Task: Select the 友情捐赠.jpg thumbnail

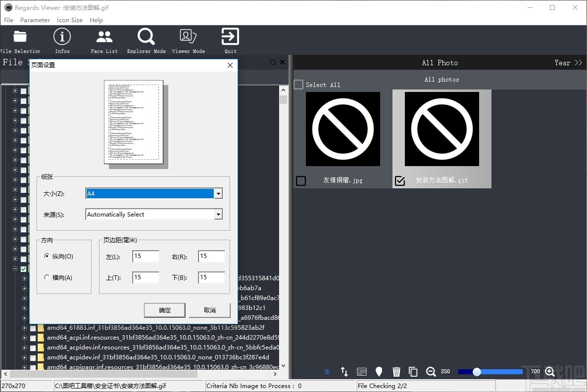Action: [x=343, y=129]
